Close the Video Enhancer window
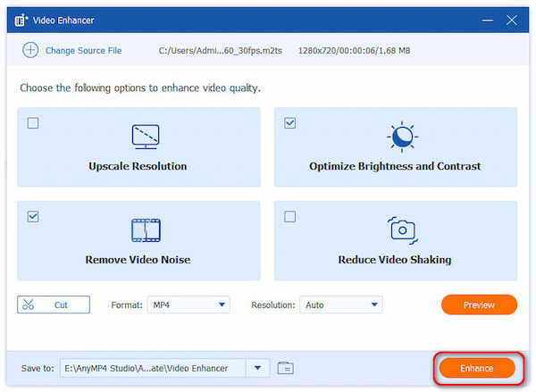 pyautogui.click(x=511, y=19)
